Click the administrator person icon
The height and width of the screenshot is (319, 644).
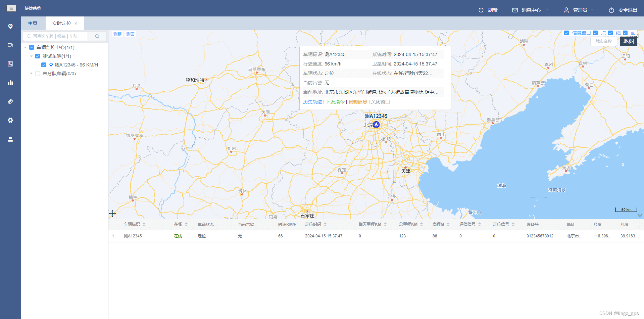tap(566, 10)
